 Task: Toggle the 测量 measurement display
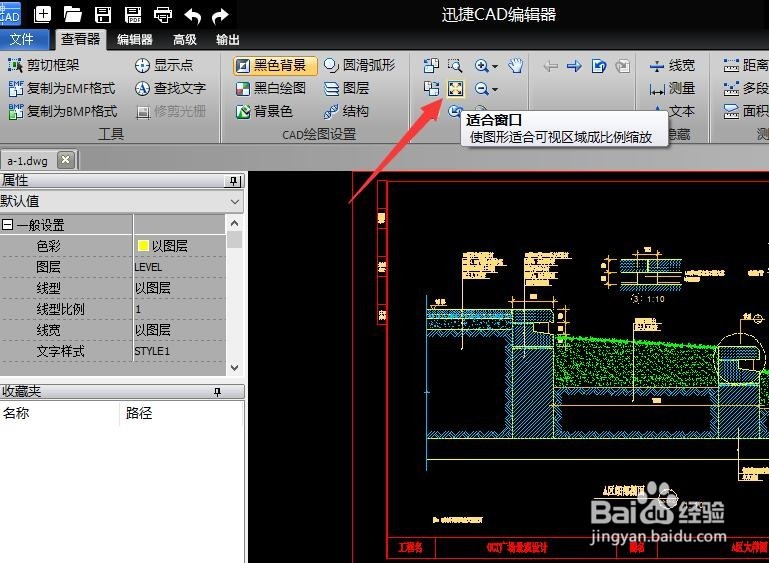672,88
